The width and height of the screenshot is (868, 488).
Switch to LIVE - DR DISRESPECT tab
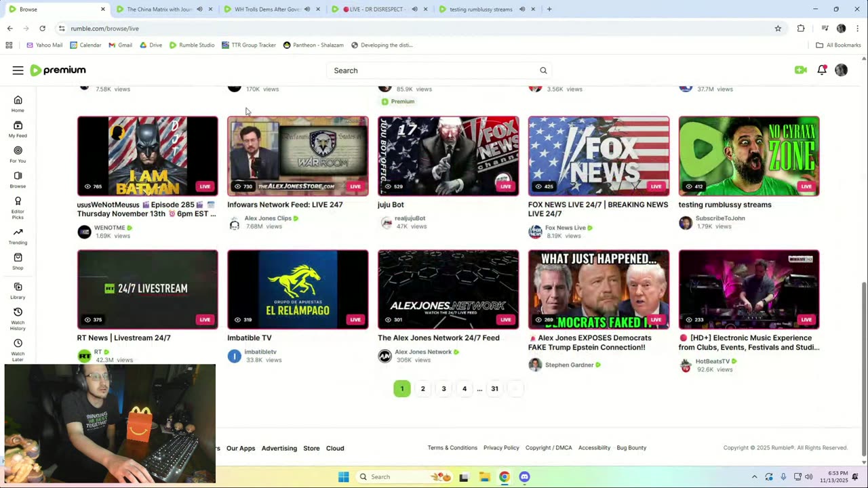(x=375, y=9)
